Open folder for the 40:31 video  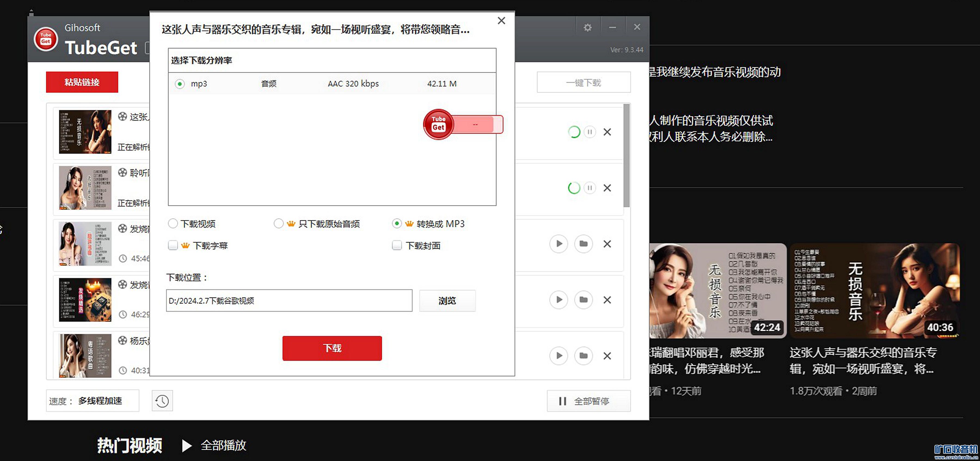pos(583,356)
